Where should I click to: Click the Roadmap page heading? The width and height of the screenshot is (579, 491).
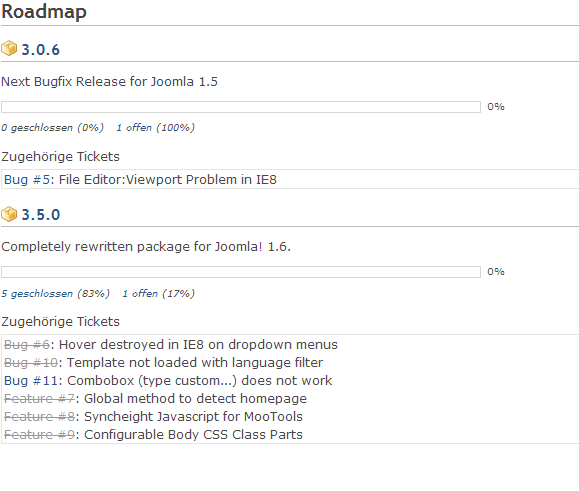44,12
